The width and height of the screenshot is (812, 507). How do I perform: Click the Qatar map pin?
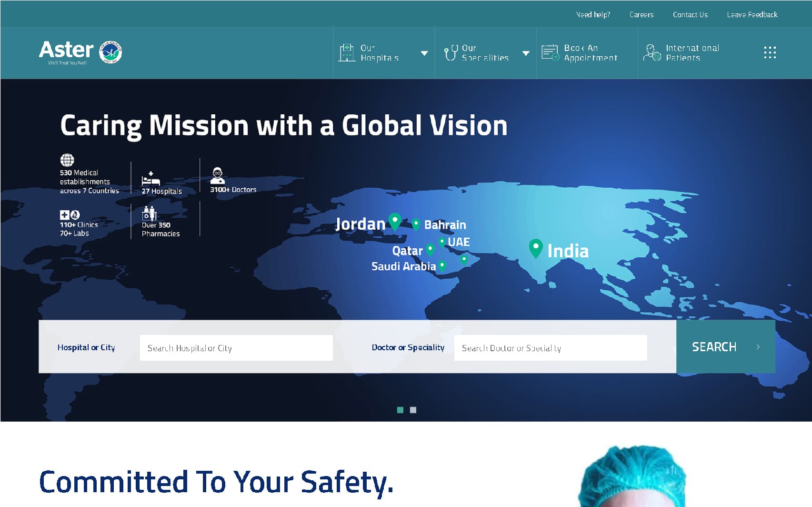[431, 250]
